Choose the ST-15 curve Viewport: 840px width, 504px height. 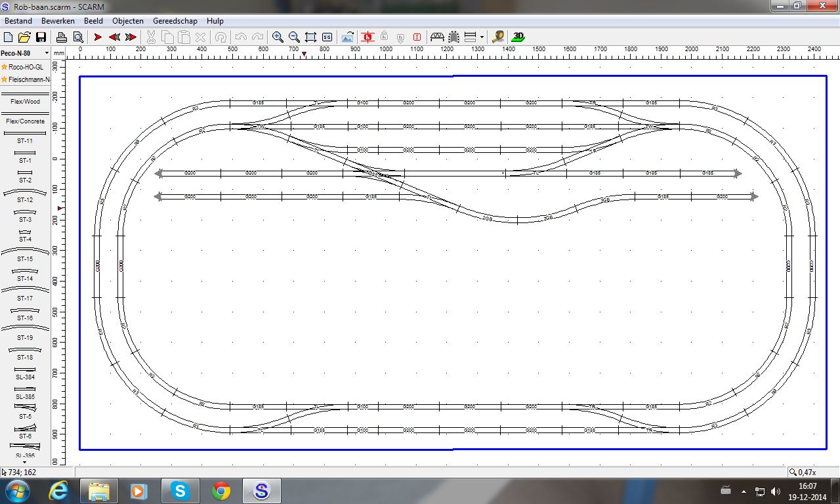pyautogui.click(x=25, y=255)
